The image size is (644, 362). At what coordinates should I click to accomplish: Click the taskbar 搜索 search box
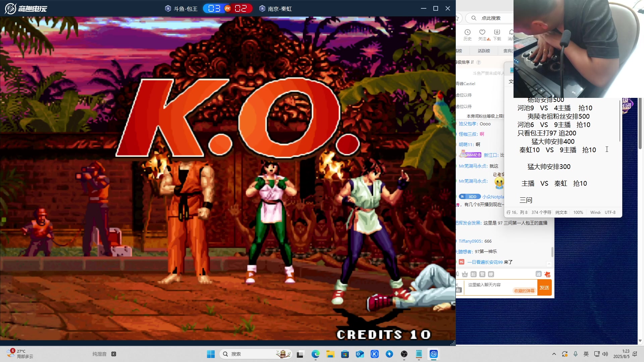256,354
